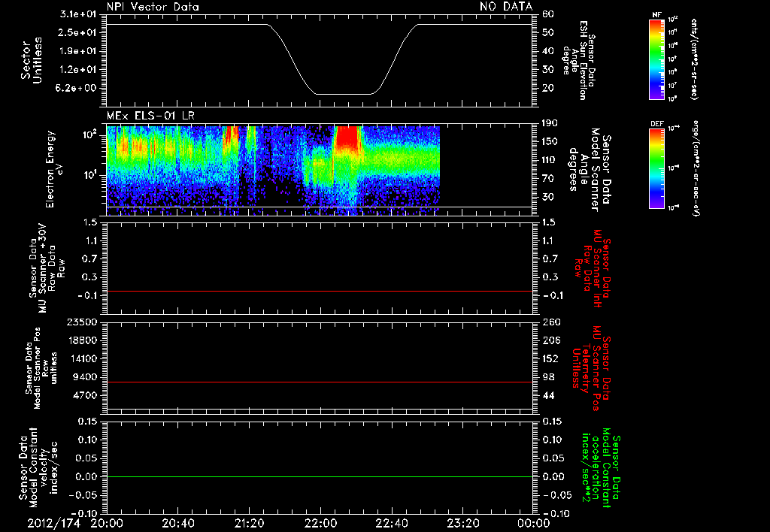Select the 'NPI Vector Data' panel title
Screen dimensions: 770x532
click(153, 7)
